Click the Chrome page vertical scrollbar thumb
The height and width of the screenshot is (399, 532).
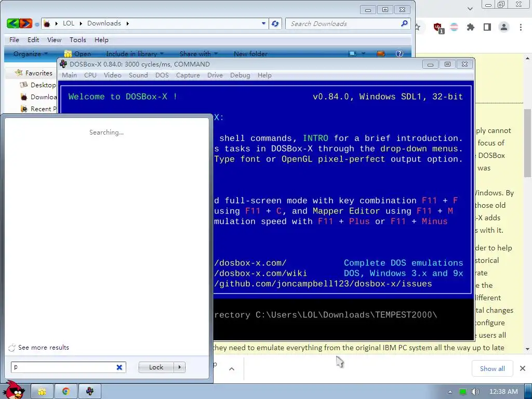pos(528,143)
